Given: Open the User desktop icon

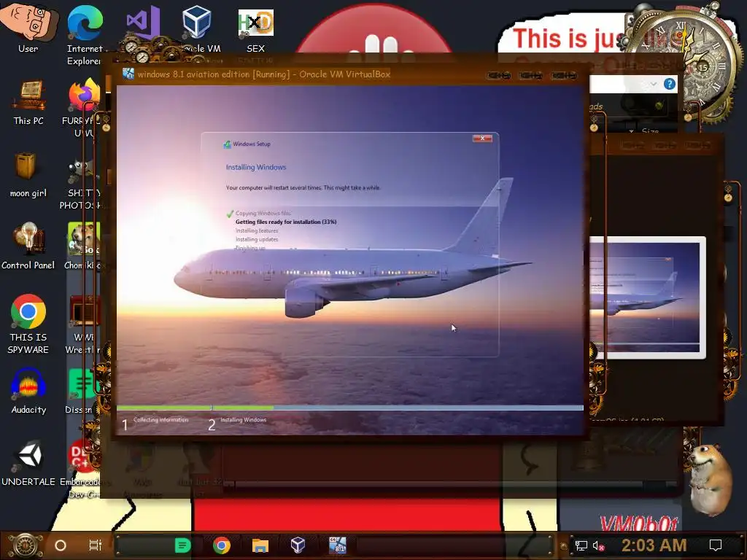Looking at the screenshot, I should pyautogui.click(x=28, y=26).
